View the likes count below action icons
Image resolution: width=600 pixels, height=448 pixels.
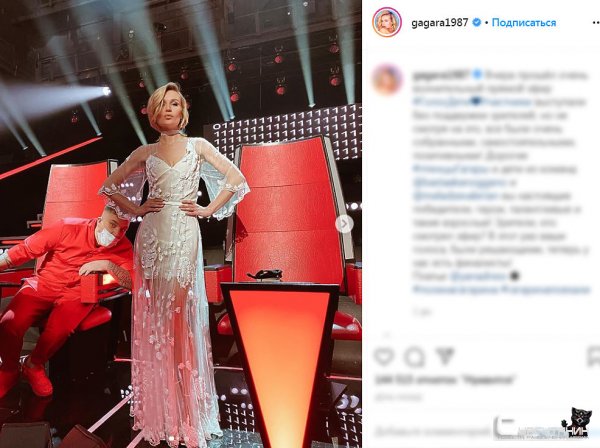coord(444,380)
